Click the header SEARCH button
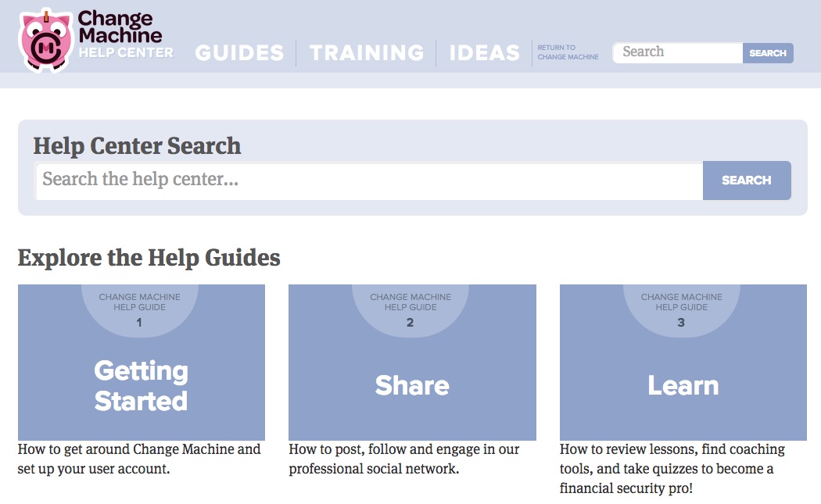821x504 pixels. point(768,53)
